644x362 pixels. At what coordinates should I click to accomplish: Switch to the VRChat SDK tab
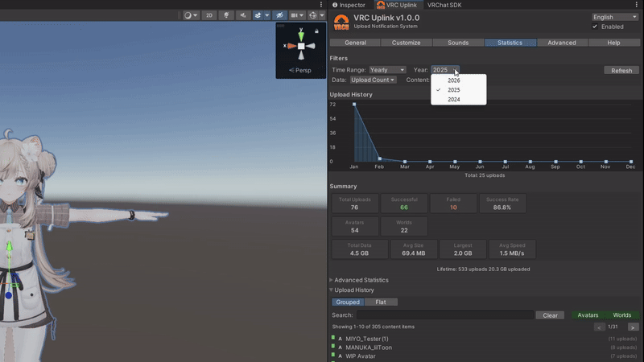(444, 5)
